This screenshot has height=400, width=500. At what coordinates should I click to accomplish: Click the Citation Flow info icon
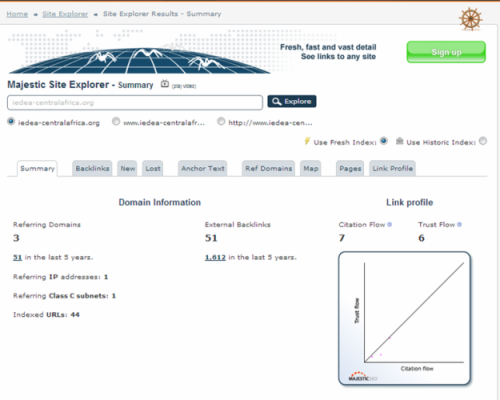389,224
